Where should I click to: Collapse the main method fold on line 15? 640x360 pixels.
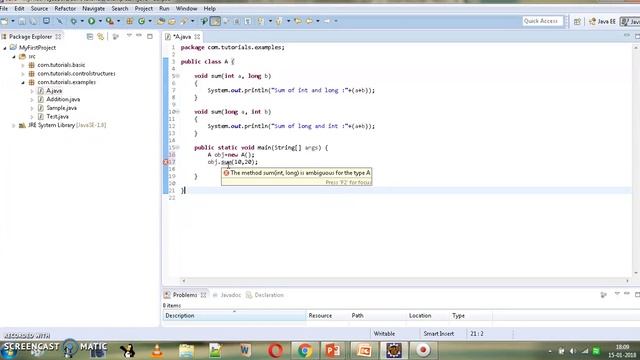pyautogui.click(x=178, y=147)
